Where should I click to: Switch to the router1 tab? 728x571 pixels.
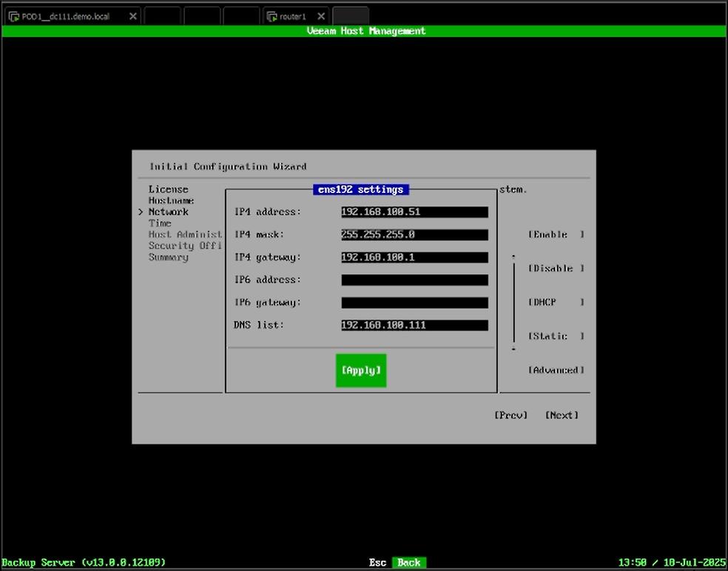(x=293, y=16)
